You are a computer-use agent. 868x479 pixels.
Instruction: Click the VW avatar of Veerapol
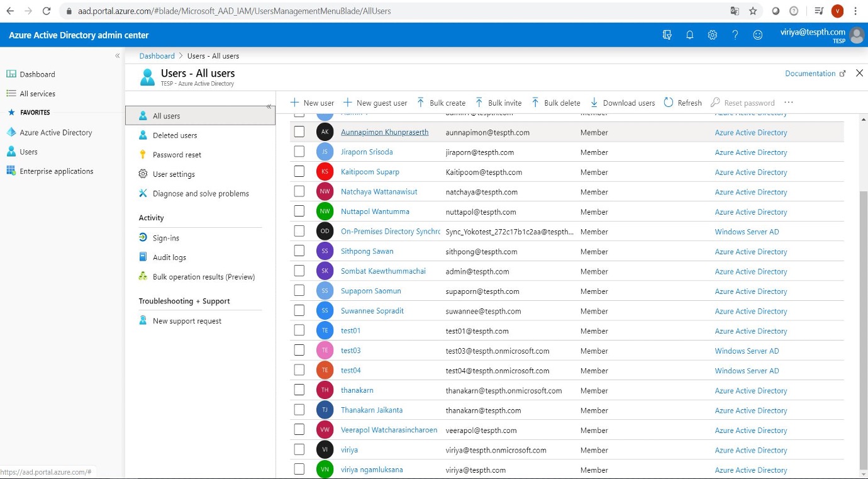pyautogui.click(x=325, y=430)
